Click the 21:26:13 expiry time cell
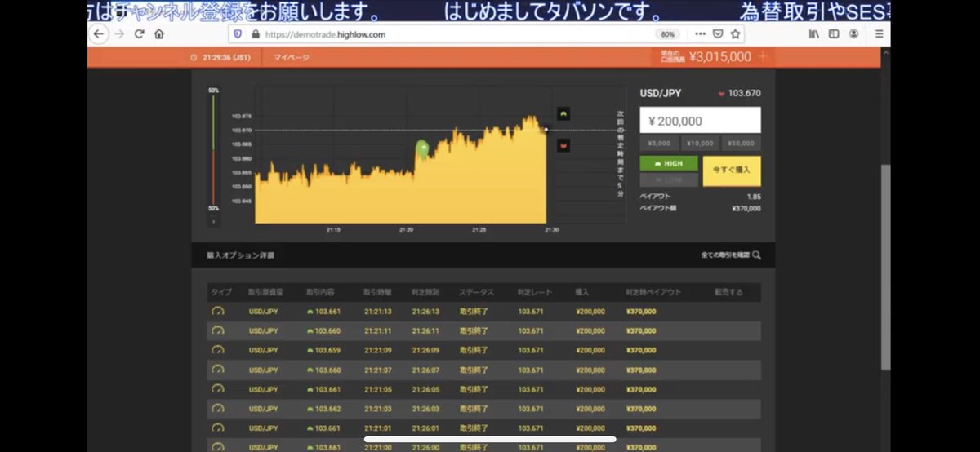This screenshot has height=452, width=980. coord(426,311)
